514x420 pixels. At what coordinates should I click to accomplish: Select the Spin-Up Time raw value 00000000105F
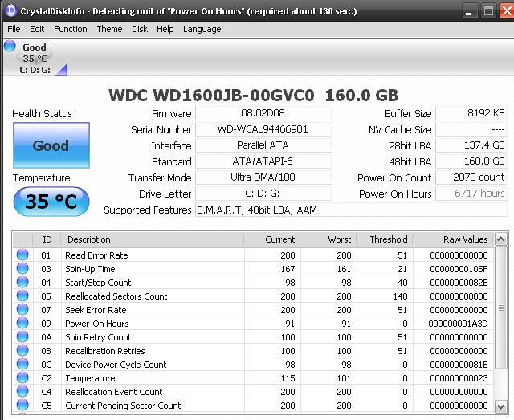459,269
